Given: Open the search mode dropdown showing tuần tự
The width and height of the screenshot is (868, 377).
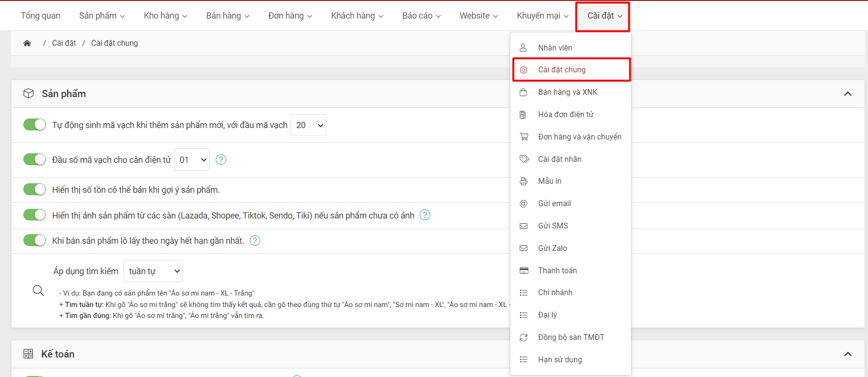Looking at the screenshot, I should click(153, 271).
